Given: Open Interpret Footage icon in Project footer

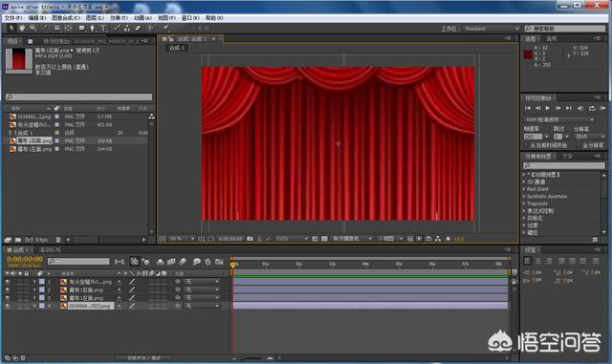Looking at the screenshot, I should click(8, 240).
